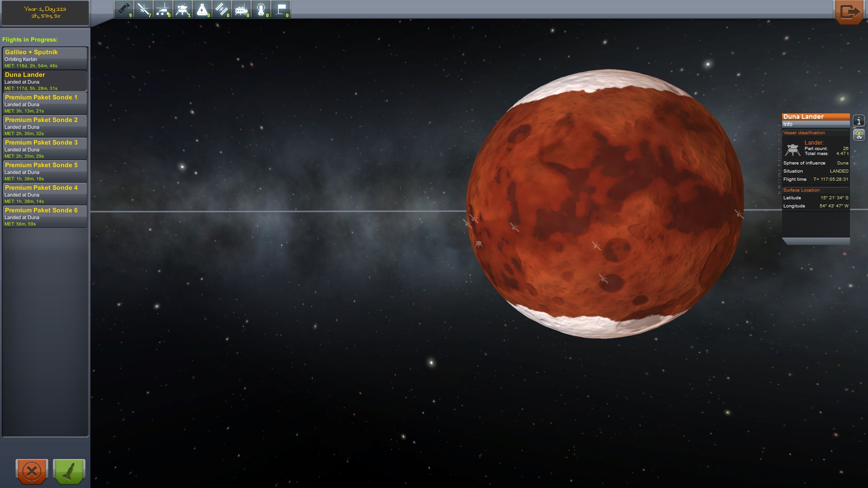Click the landers filter icon
This screenshot has width=868, height=488.
click(183, 9)
